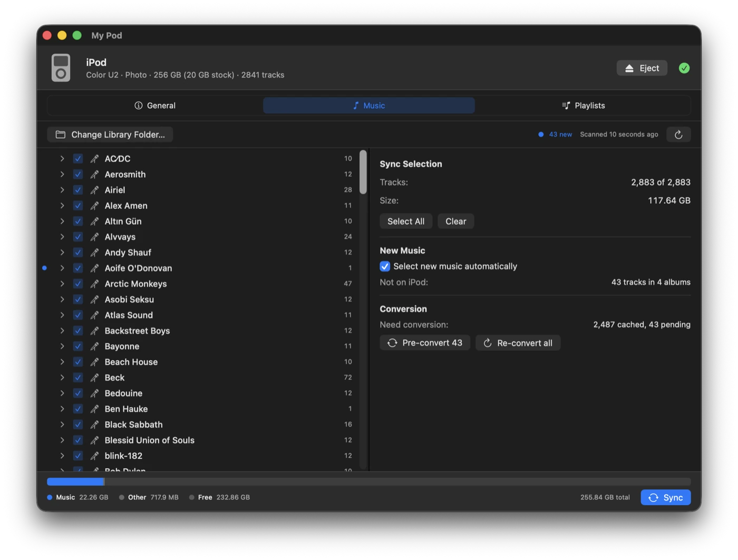
Task: Click the artist icon beside Aerosmith
Action: click(94, 175)
